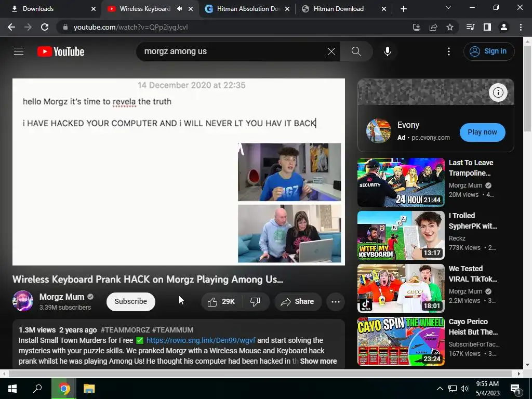The image size is (532, 399).
Task: Open notification center in taskbar
Action: point(516,390)
